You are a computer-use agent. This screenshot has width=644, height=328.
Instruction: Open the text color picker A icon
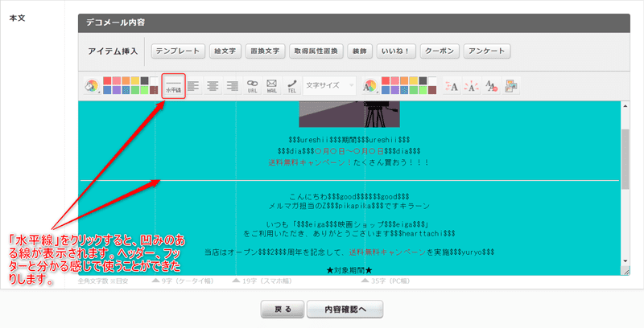click(370, 86)
